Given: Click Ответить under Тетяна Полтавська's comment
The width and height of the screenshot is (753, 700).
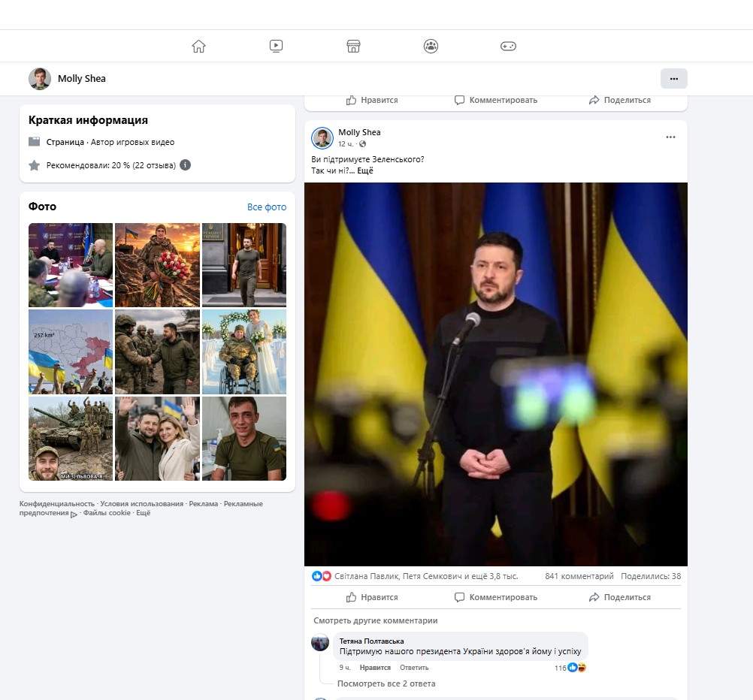Looking at the screenshot, I should point(414,668).
